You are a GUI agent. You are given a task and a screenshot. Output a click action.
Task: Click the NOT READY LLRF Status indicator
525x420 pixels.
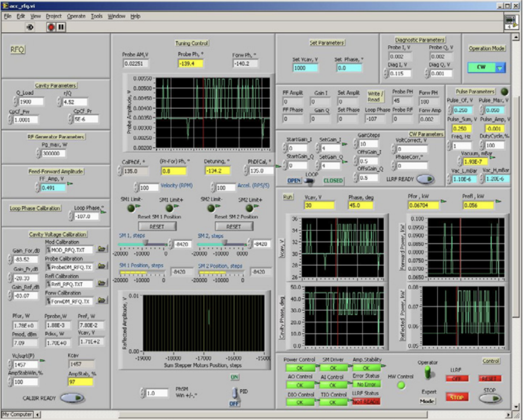click(x=366, y=402)
